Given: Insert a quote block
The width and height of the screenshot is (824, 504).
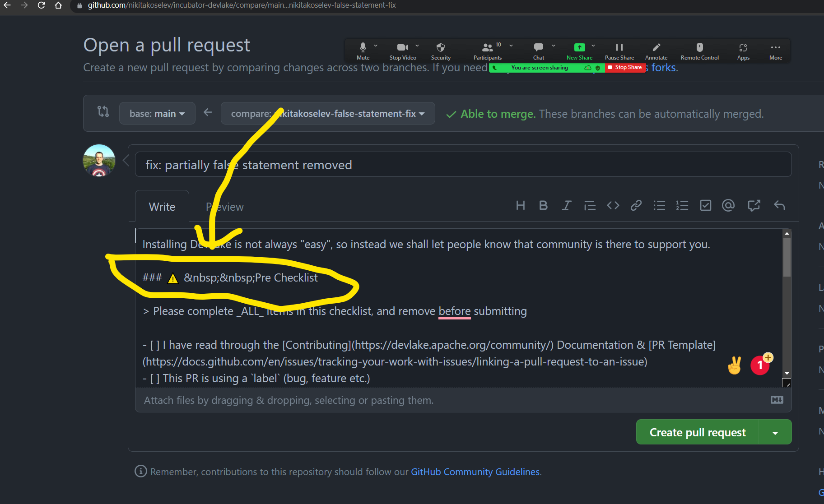Looking at the screenshot, I should [590, 206].
